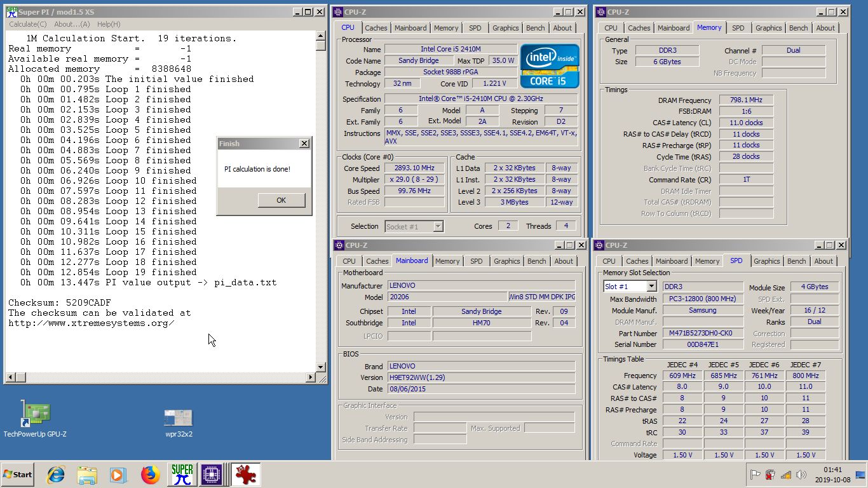Launch Firefox from the taskbar

(150, 475)
